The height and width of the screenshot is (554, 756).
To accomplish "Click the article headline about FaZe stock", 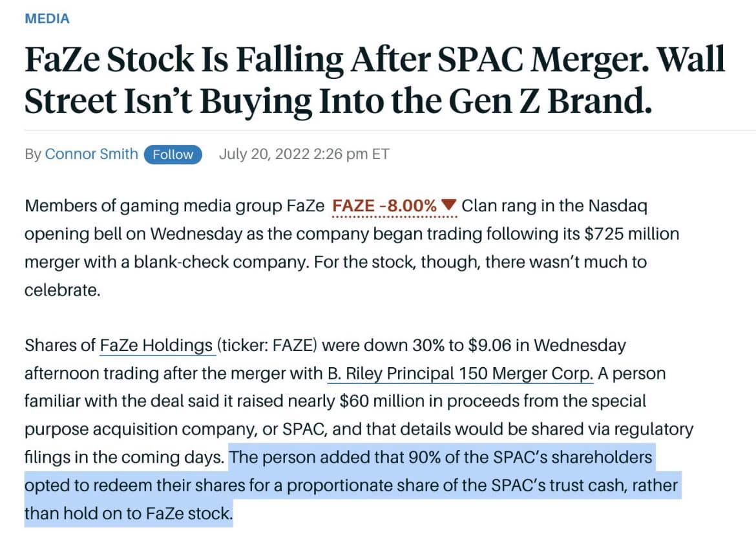I will tap(375, 80).
